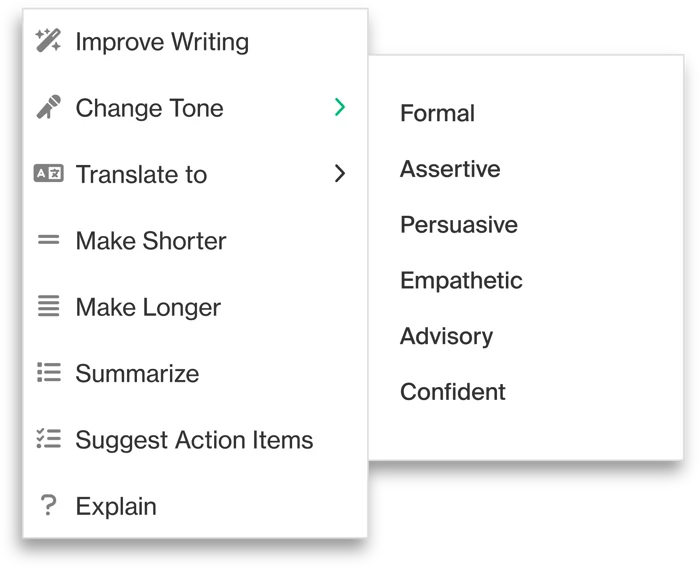
Task: Choose the Assertive tone
Action: click(450, 169)
